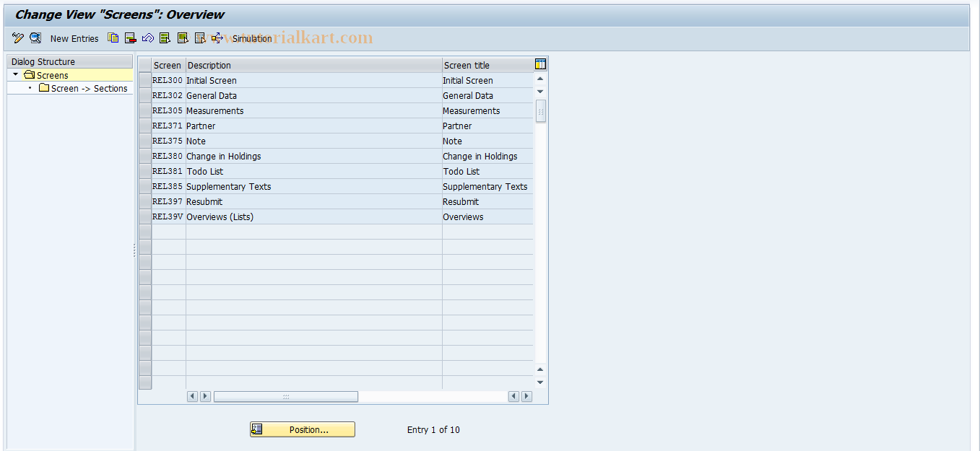Viewport: 980px width, 451px height.
Task: Click the magnifier icon beside the pencil icon
Action: pyautogui.click(x=35, y=38)
